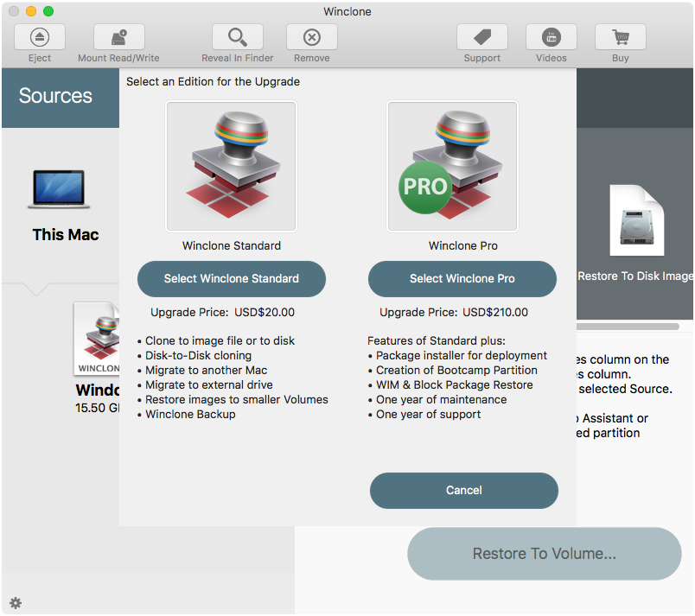
Task: Click the Winclone Standard edition image
Action: 231,166
